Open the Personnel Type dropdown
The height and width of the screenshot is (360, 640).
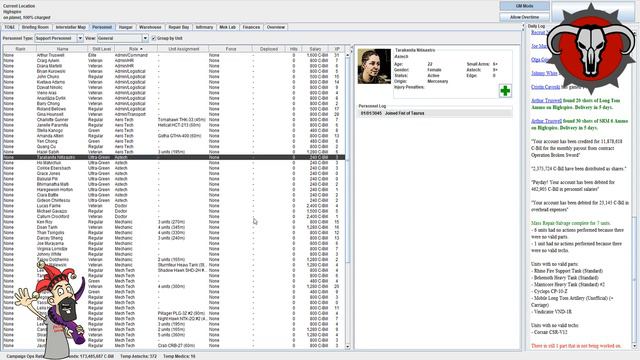80,38
